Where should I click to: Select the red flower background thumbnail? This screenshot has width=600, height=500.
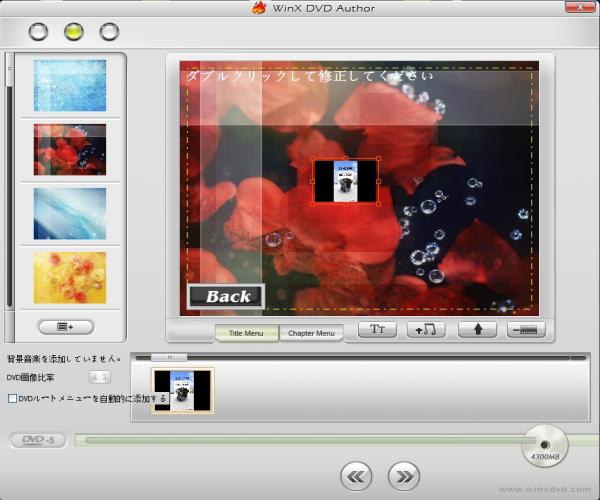click(x=70, y=150)
